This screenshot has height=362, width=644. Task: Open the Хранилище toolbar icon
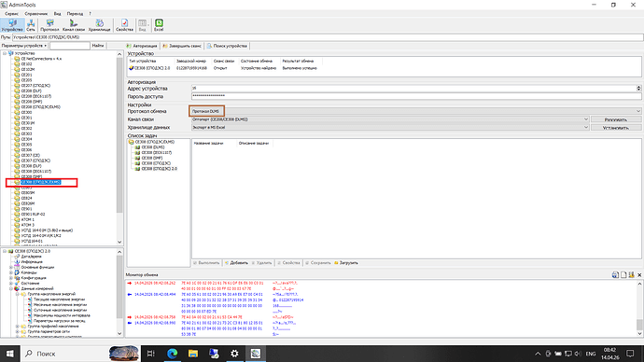click(99, 25)
